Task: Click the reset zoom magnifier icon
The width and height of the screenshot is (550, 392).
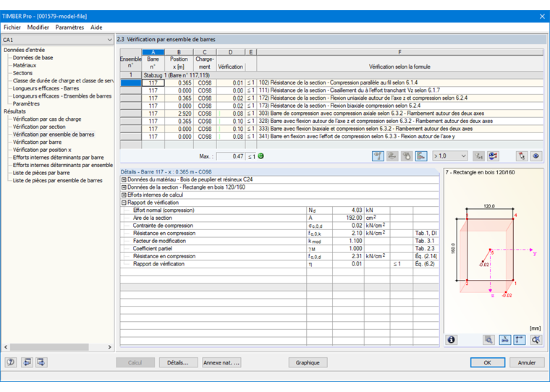Action: tap(536, 339)
